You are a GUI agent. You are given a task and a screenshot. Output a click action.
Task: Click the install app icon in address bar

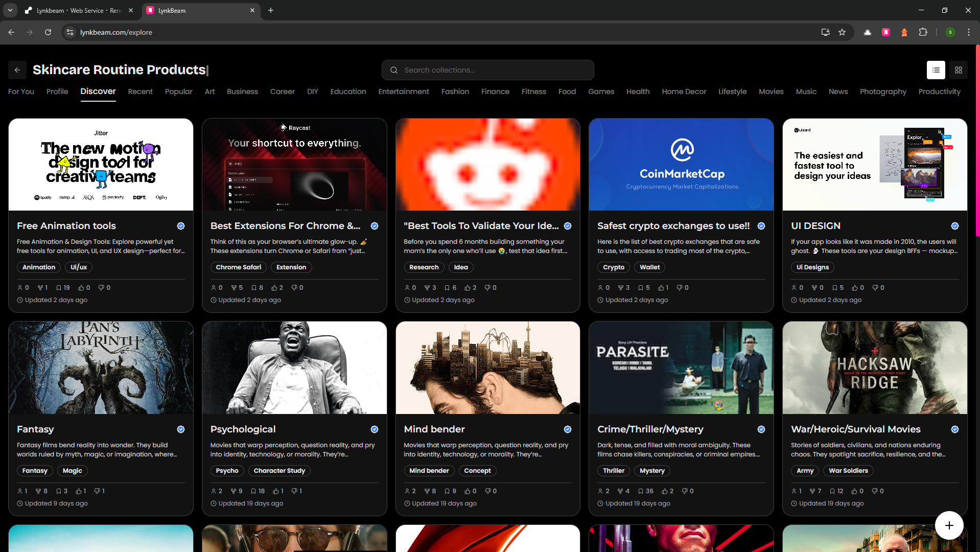[825, 32]
